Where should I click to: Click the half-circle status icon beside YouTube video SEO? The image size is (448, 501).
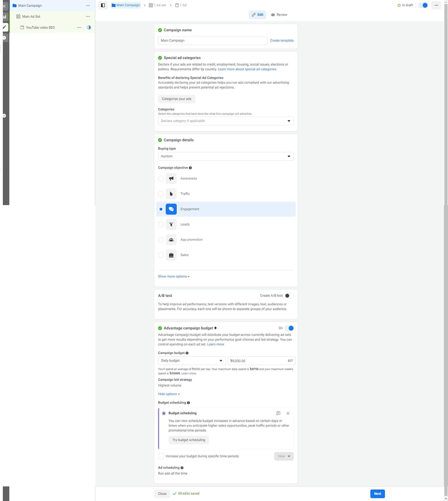click(x=89, y=28)
